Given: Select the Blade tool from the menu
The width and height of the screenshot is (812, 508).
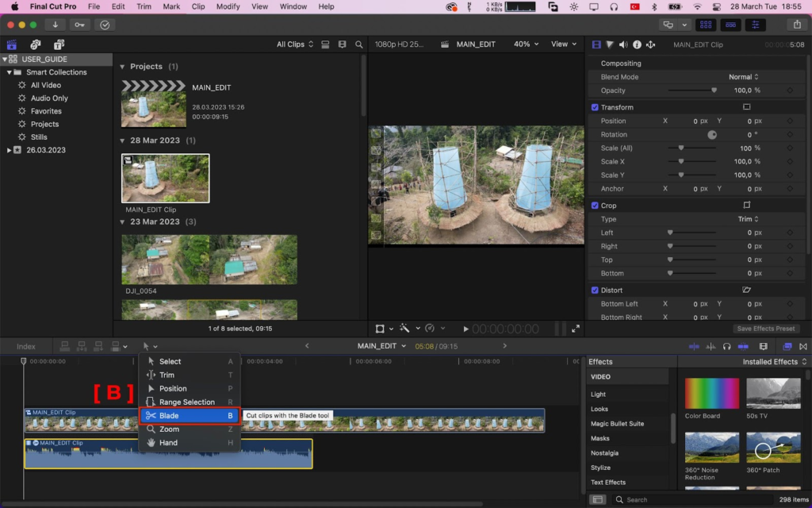Looking at the screenshot, I should point(189,416).
